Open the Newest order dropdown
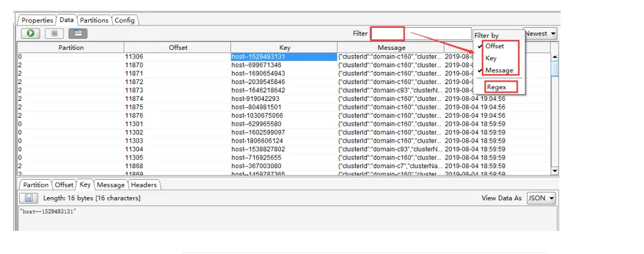644x254 pixels. (540, 34)
